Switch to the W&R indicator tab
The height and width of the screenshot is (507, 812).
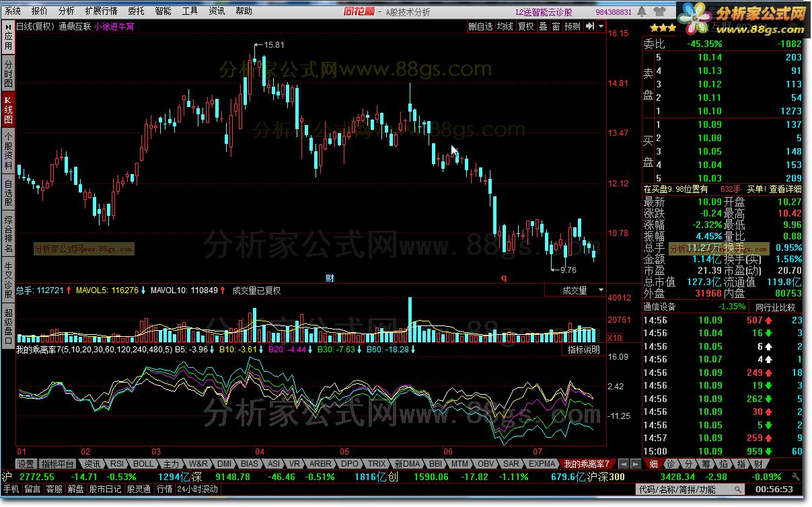(198, 464)
